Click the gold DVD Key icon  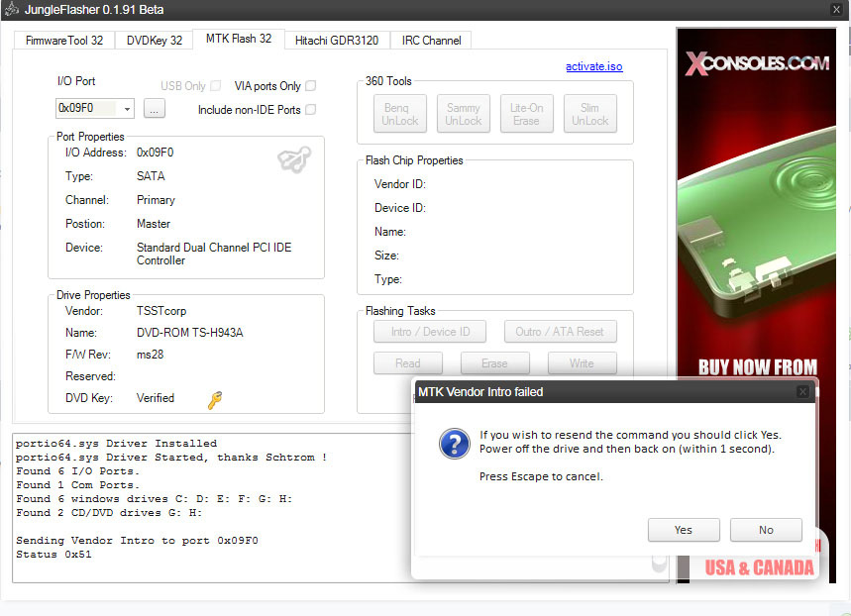pos(214,400)
